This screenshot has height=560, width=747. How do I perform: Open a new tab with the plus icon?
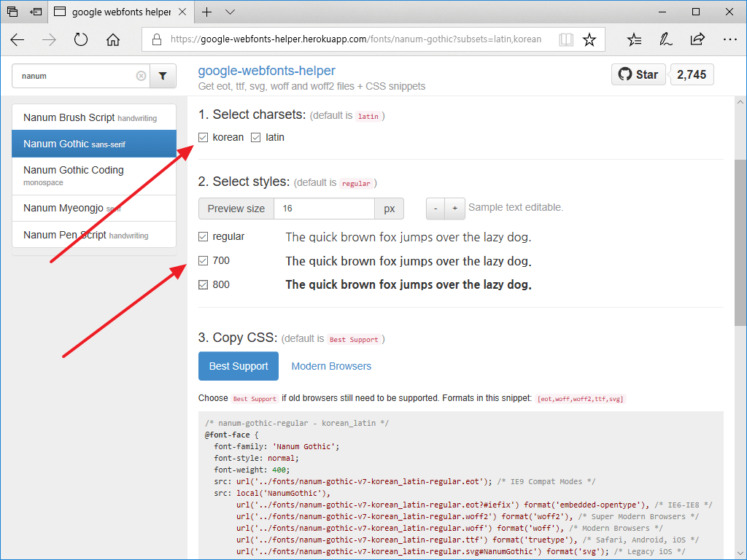pos(206,12)
